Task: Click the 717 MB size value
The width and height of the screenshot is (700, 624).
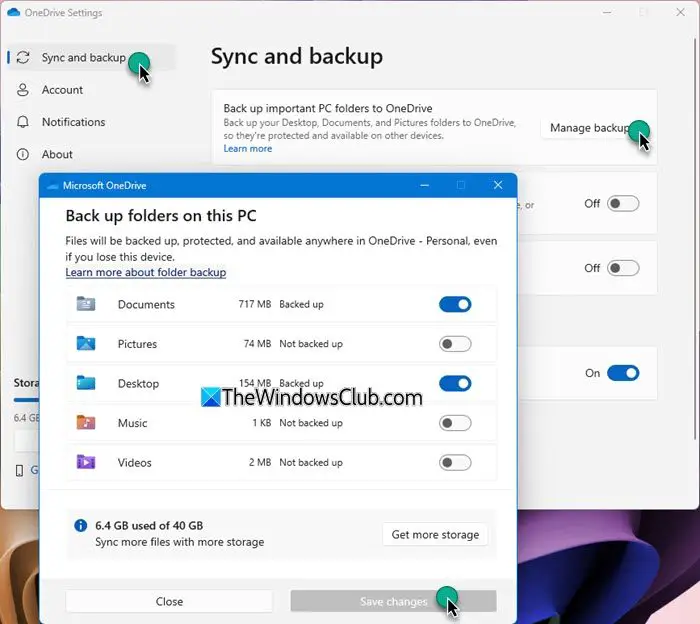Action: click(254, 304)
